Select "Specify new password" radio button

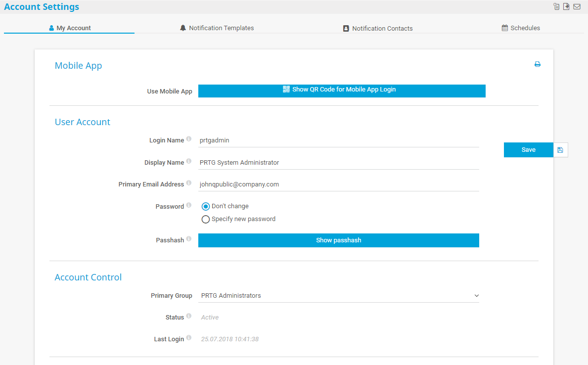[206, 220]
